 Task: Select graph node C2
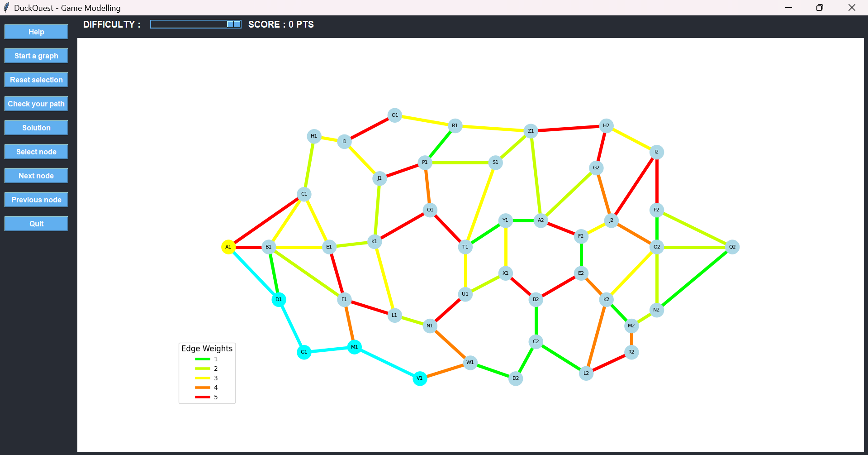[x=536, y=341]
